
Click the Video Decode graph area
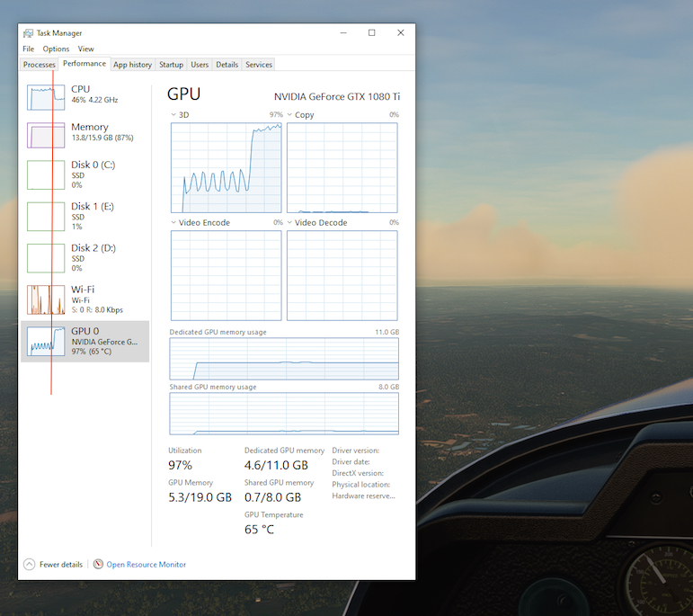pyautogui.click(x=342, y=275)
